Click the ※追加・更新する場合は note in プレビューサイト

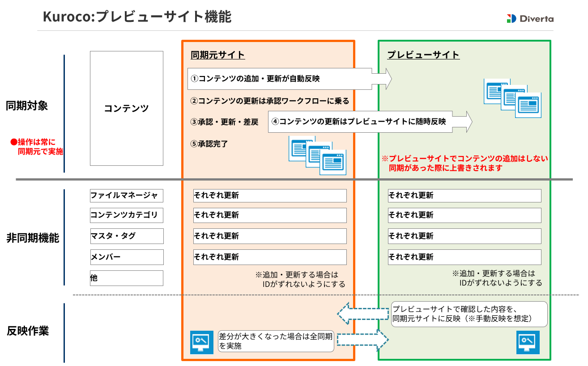497,278
